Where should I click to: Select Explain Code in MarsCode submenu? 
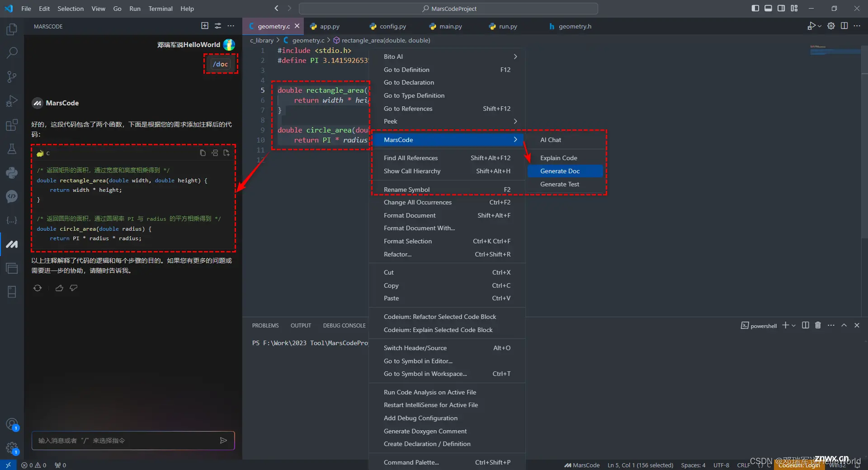pos(566,158)
